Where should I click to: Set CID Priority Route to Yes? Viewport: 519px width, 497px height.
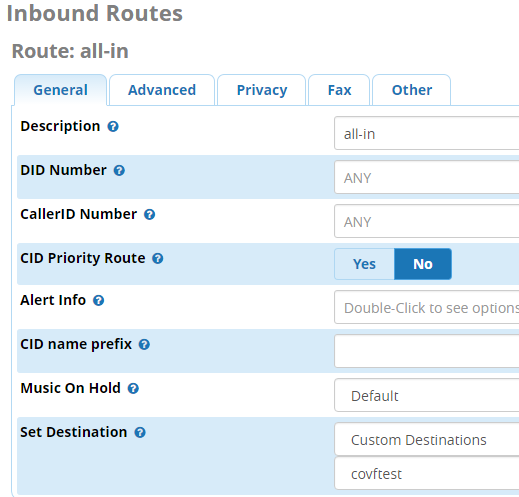pos(364,264)
